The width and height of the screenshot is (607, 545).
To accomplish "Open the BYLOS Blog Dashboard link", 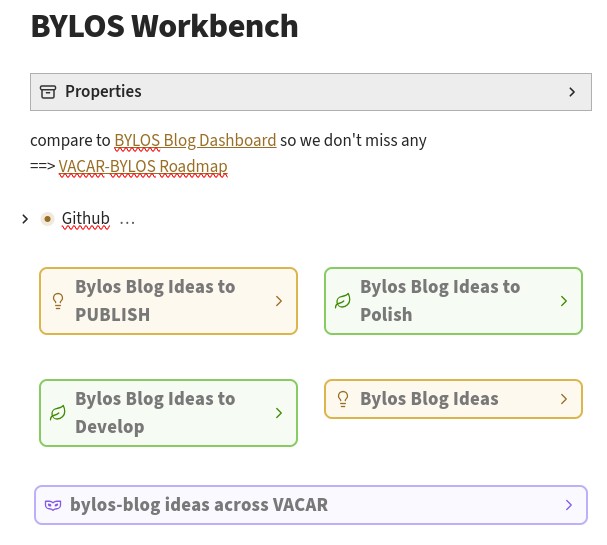I will pyautogui.click(x=195, y=140).
